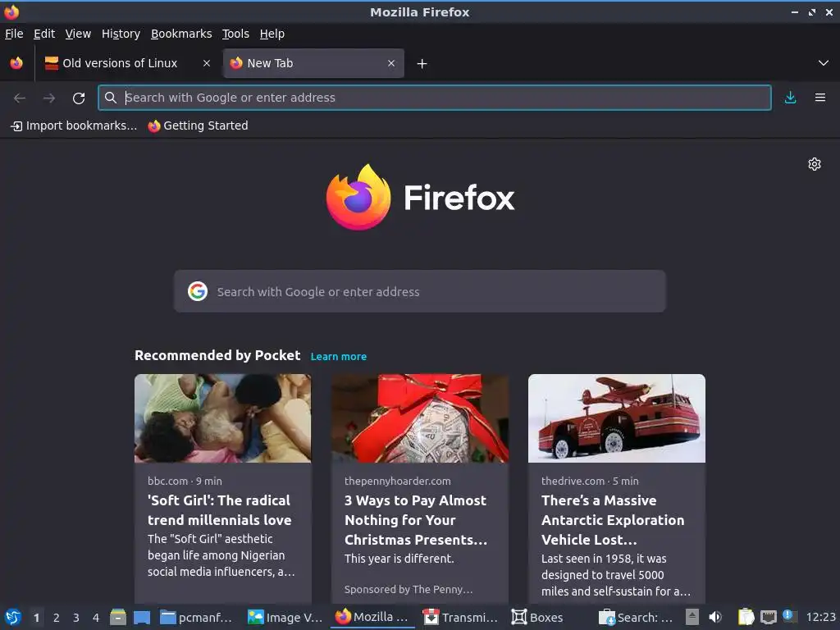Open the Tools menu
Image resolution: width=840 pixels, height=630 pixels.
pyautogui.click(x=235, y=34)
